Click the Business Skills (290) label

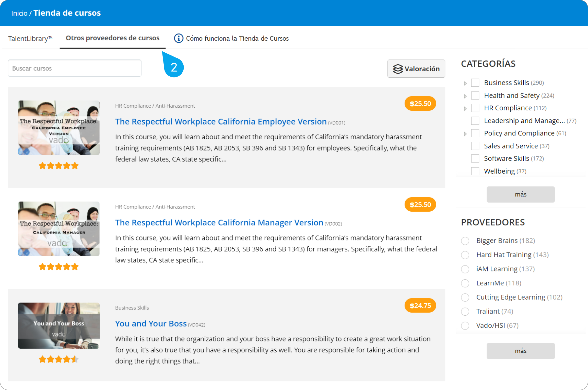(514, 83)
